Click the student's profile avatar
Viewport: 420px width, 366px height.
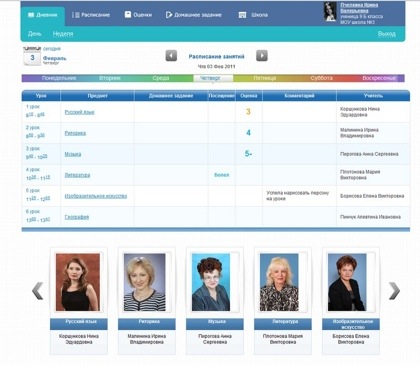click(330, 12)
